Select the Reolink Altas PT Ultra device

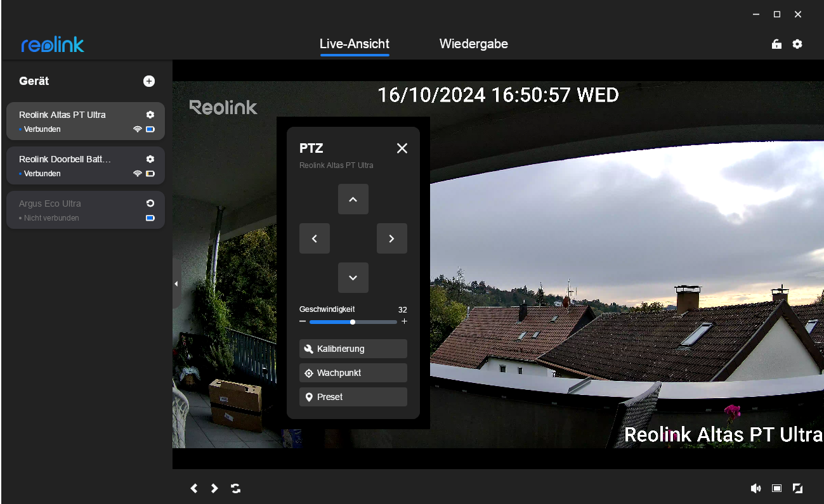coord(86,121)
